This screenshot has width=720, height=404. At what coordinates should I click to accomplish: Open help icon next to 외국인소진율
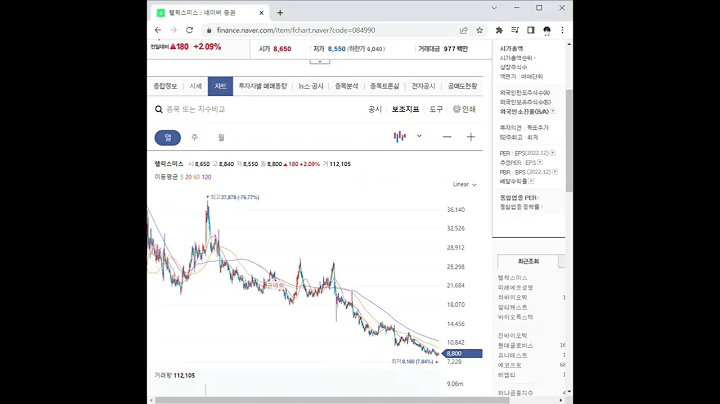point(553,111)
